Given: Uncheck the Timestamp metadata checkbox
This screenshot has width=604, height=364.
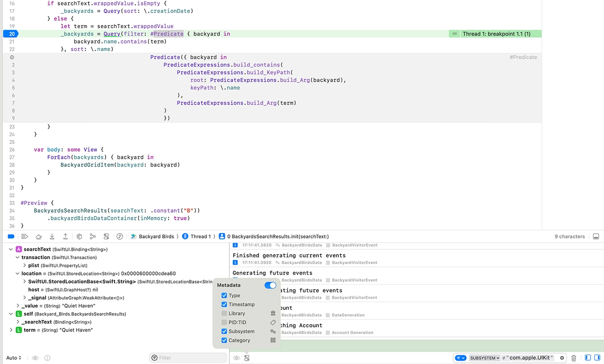Looking at the screenshot, I should (x=224, y=305).
